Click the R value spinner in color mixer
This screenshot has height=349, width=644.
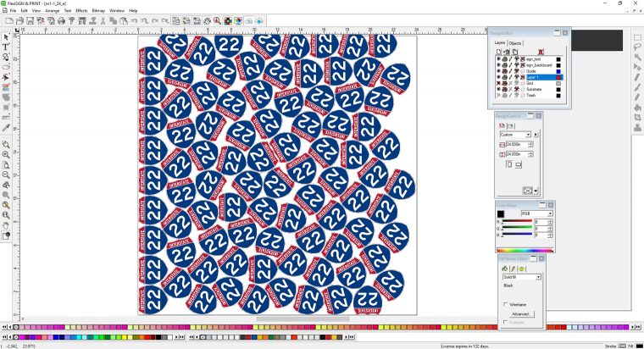[x=550, y=222]
